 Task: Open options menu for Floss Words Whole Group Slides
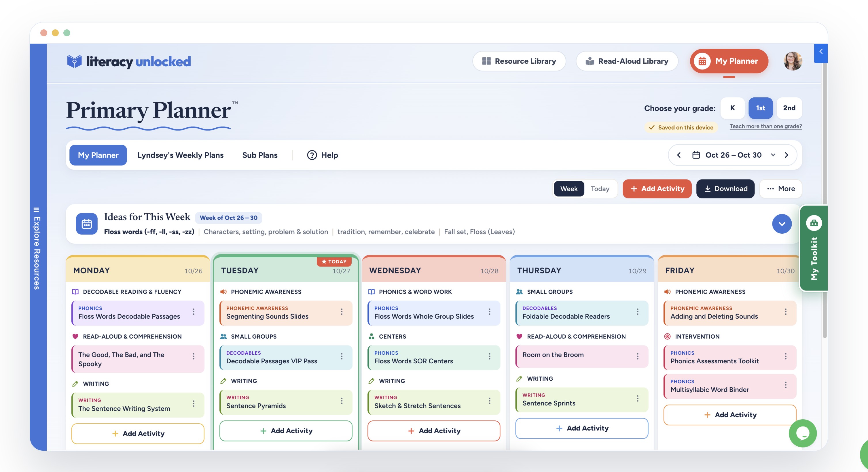click(489, 312)
